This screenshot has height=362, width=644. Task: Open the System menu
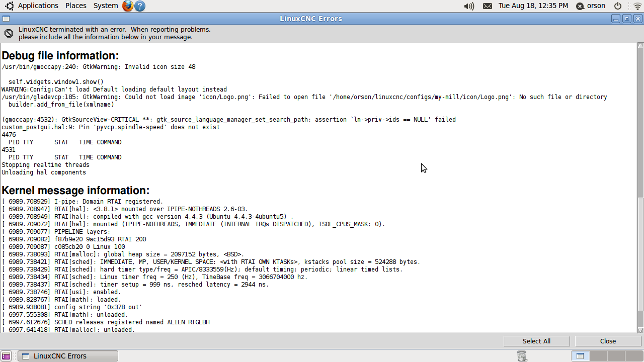106,6
